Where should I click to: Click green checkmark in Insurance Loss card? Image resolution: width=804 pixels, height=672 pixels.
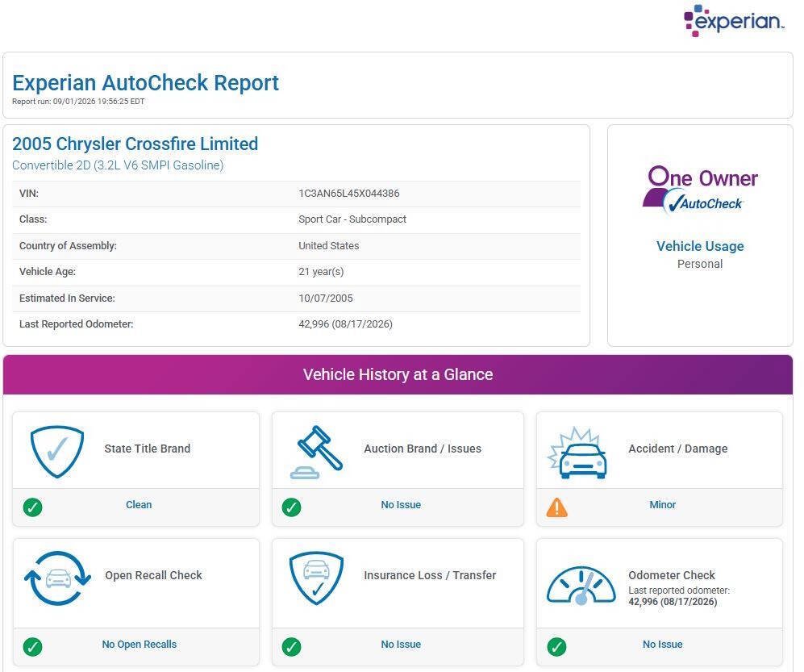click(x=292, y=646)
